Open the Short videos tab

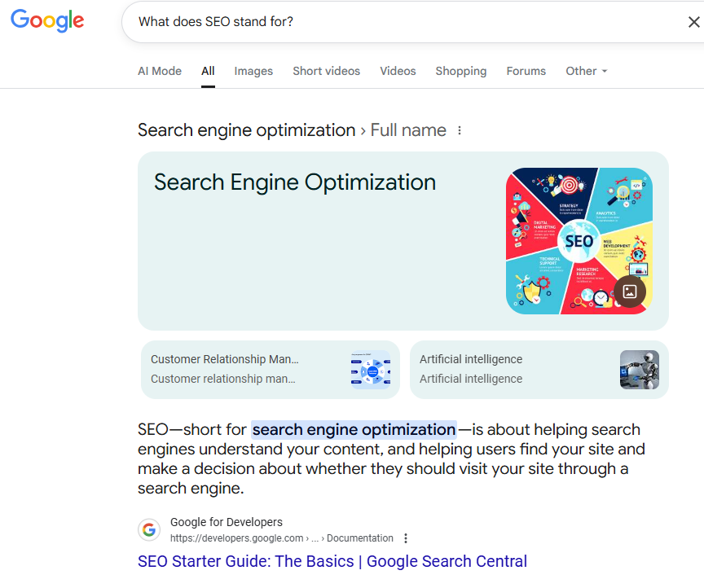point(327,71)
